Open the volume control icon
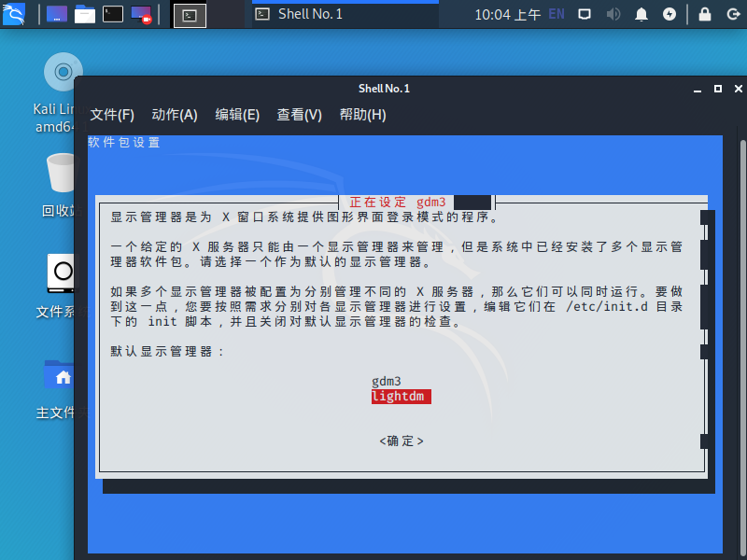The width and height of the screenshot is (747, 560). pyautogui.click(x=613, y=14)
